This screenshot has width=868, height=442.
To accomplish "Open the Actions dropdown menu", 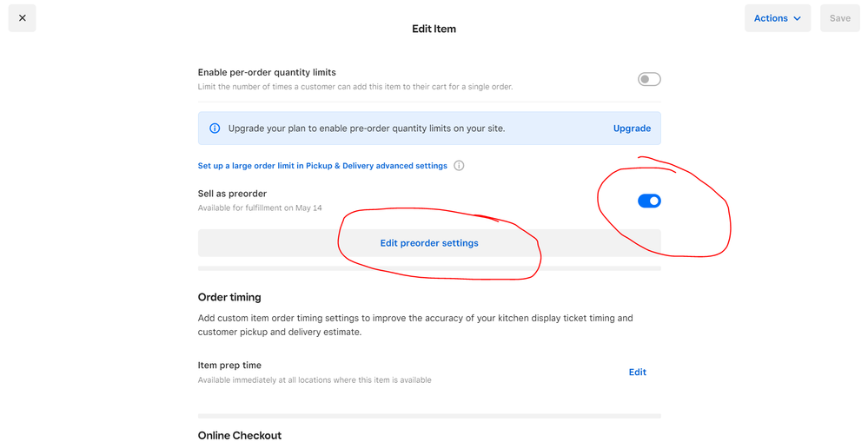I will point(777,18).
